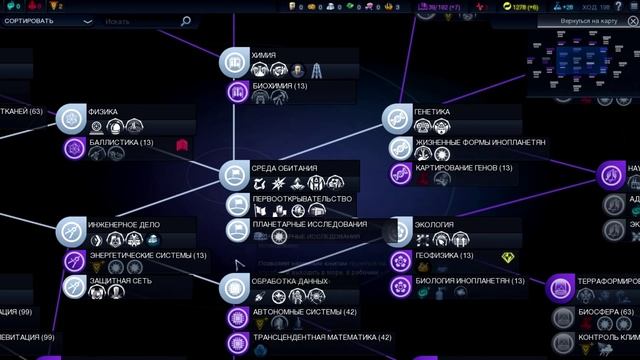This screenshot has height=360, width=640.
Task: Select the Баллистика (13) leaf icon
Action: click(74, 148)
